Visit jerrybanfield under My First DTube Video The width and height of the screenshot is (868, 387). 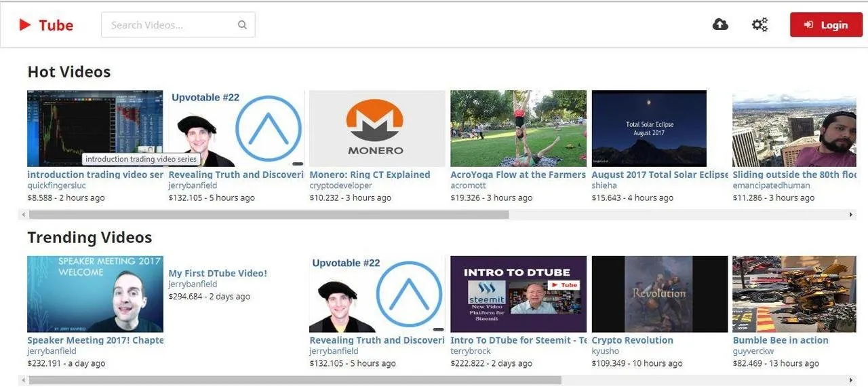(x=193, y=284)
